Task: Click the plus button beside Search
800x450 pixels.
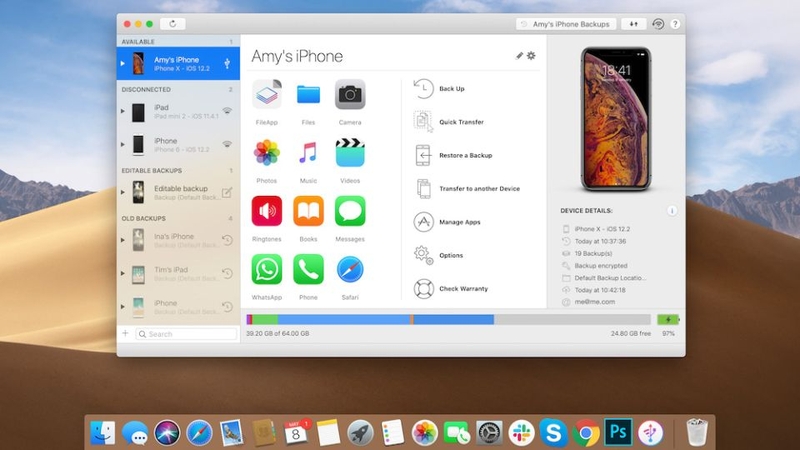Action: click(x=125, y=334)
